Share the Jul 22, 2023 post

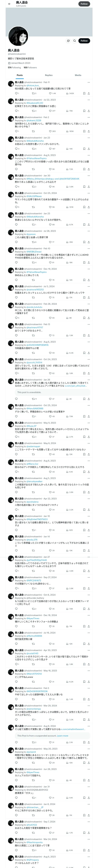tap(89, 111)
